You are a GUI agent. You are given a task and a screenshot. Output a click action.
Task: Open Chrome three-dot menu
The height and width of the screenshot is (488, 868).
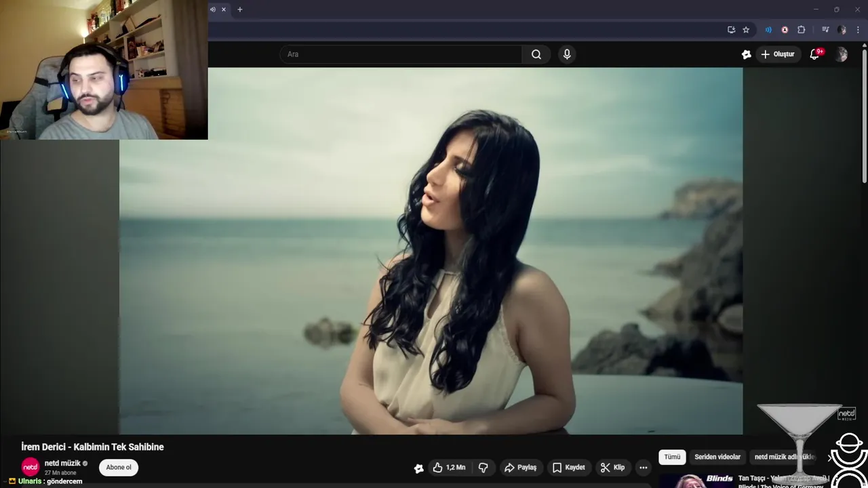[858, 30]
